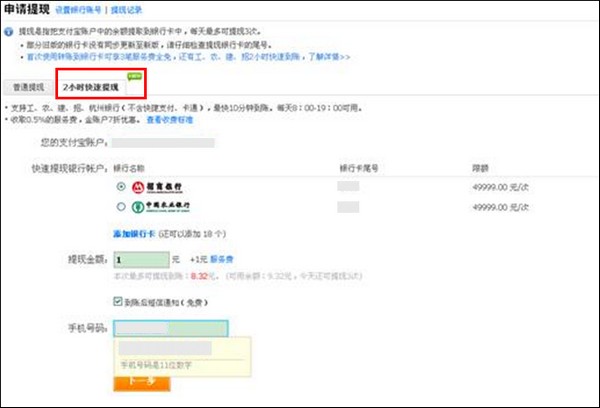Open the 查看收费标准 link
Viewport: 600px width, 408px height.
point(170,120)
